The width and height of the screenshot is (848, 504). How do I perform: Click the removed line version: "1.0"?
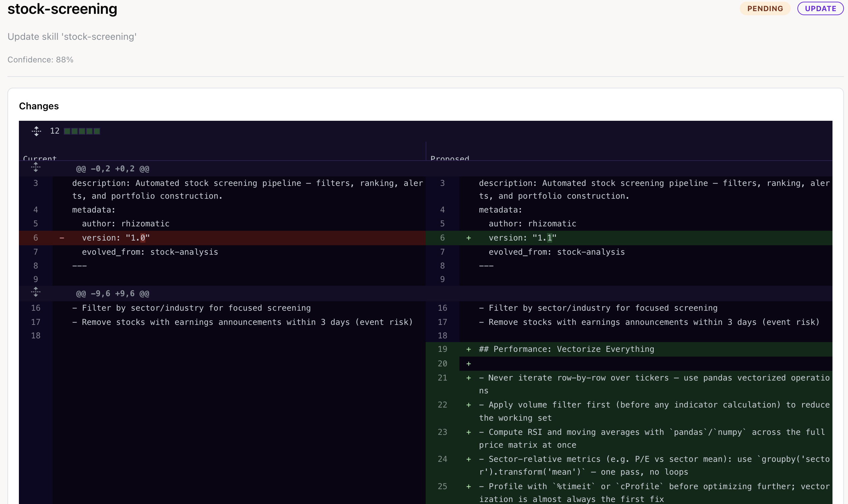coord(115,238)
